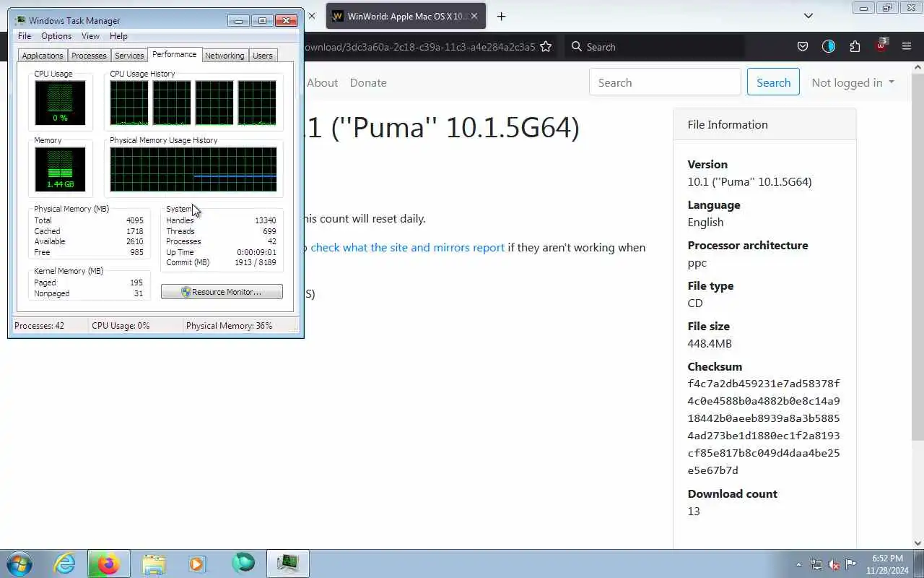Viewport: 924px width, 578px height.
Task: Click the muted volume tray icon
Action: click(x=834, y=564)
